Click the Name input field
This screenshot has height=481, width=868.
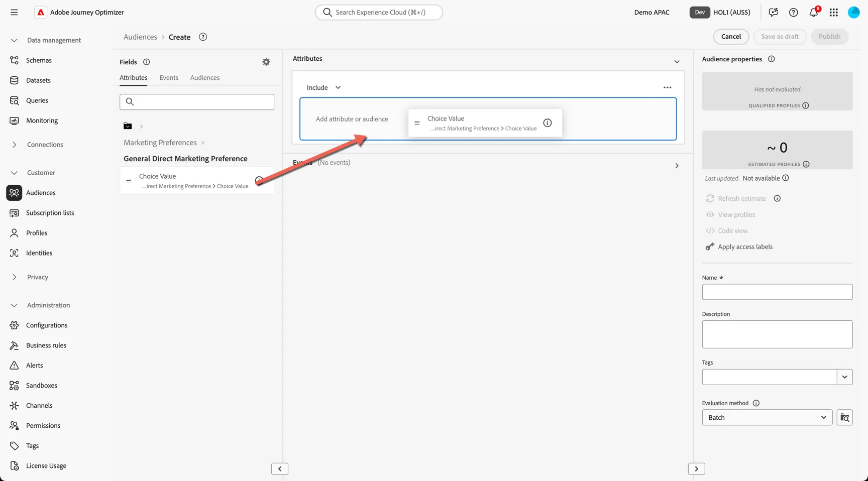pyautogui.click(x=777, y=292)
